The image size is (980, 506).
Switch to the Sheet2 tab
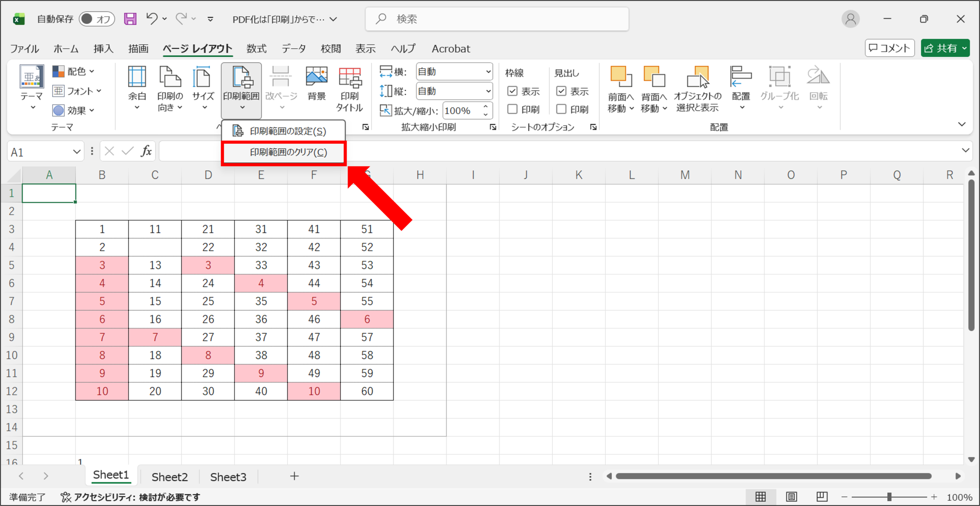[x=170, y=477]
